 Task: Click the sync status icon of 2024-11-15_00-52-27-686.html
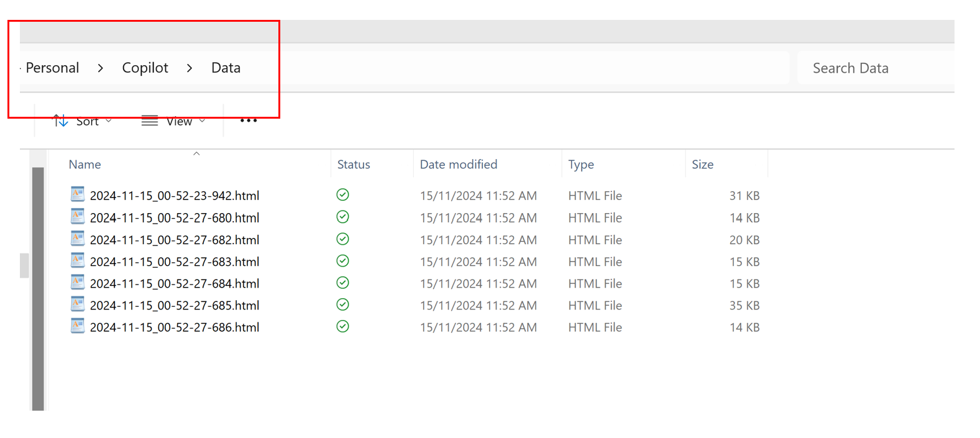coord(342,326)
